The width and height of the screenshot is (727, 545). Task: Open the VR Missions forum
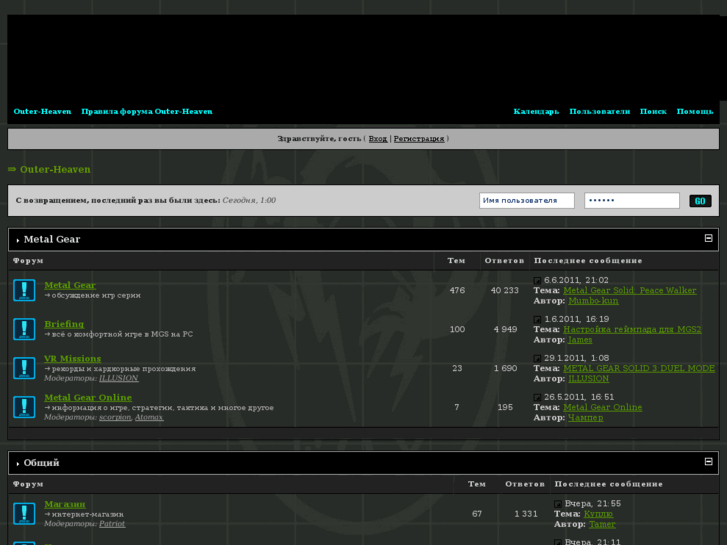pyautogui.click(x=72, y=359)
